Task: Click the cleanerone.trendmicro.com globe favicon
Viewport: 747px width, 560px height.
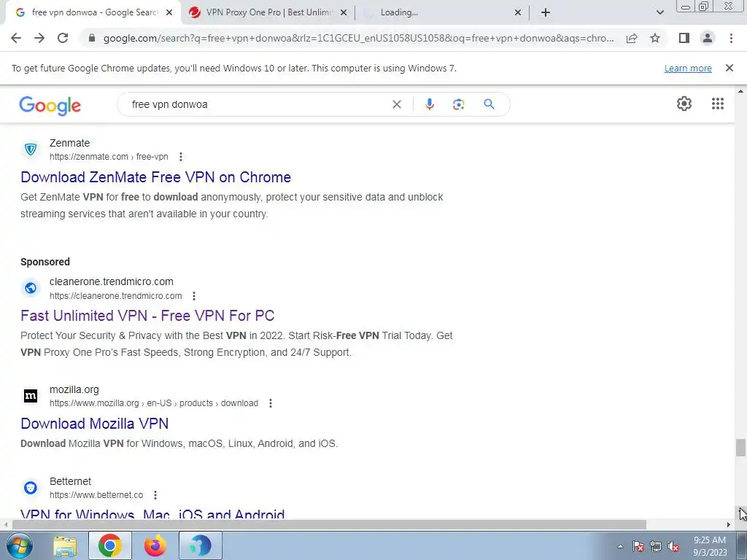Action: click(x=31, y=288)
